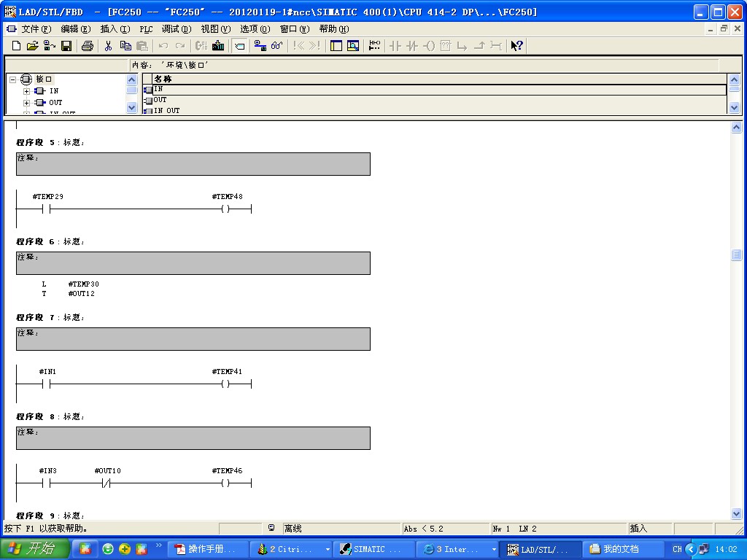Image resolution: width=747 pixels, height=560 pixels.
Task: Toggle the comment display toolbar icon
Action: 240,46
